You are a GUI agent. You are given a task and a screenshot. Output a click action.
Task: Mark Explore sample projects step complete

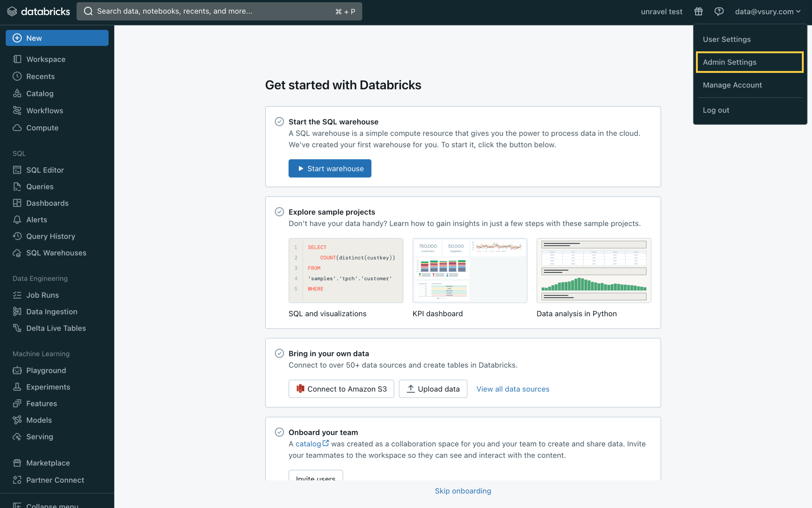point(279,212)
